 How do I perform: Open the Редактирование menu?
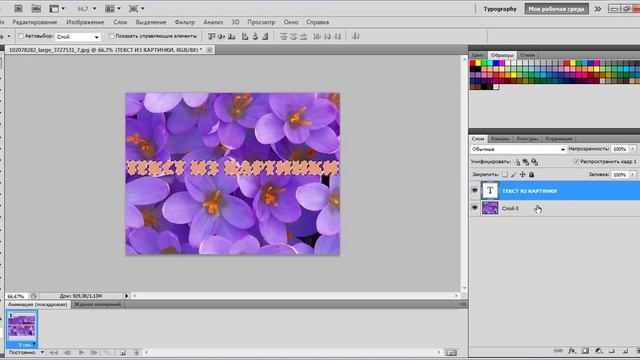[35, 22]
